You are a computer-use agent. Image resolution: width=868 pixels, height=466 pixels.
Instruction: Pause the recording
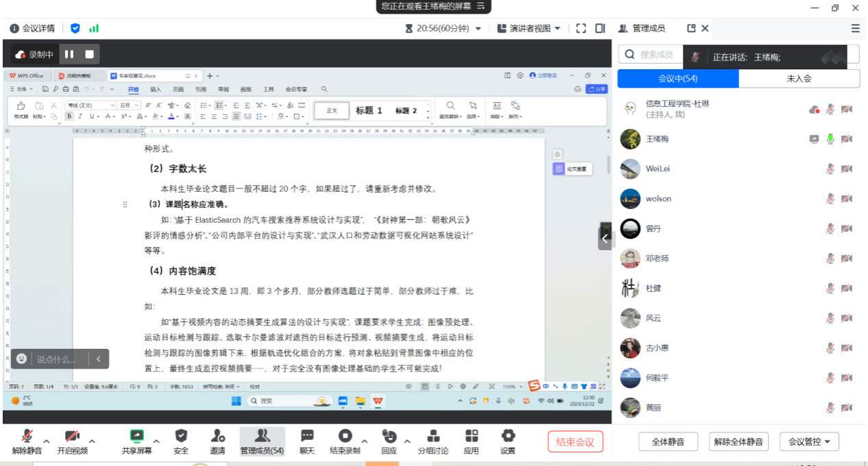click(69, 54)
